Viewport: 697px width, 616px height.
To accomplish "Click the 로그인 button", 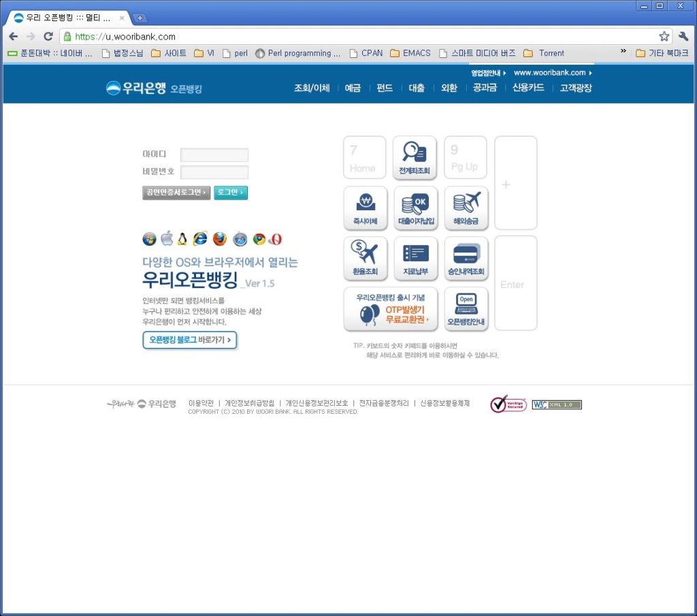I will point(230,193).
